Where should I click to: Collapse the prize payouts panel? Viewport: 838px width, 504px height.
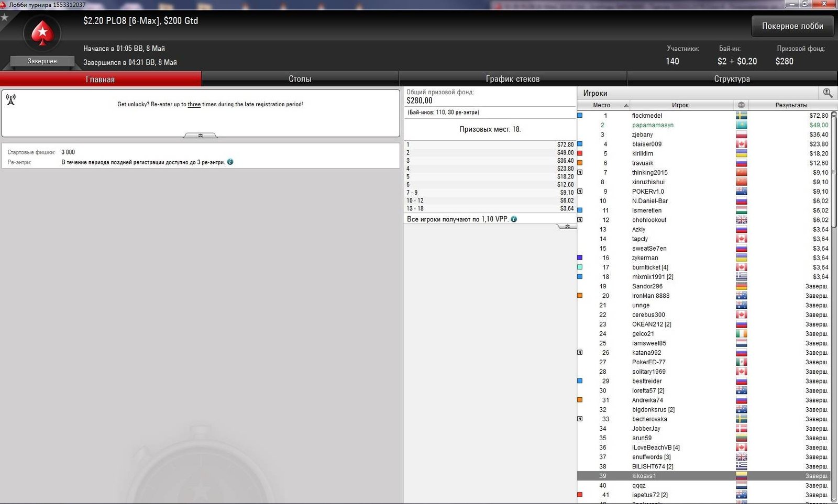(x=567, y=227)
